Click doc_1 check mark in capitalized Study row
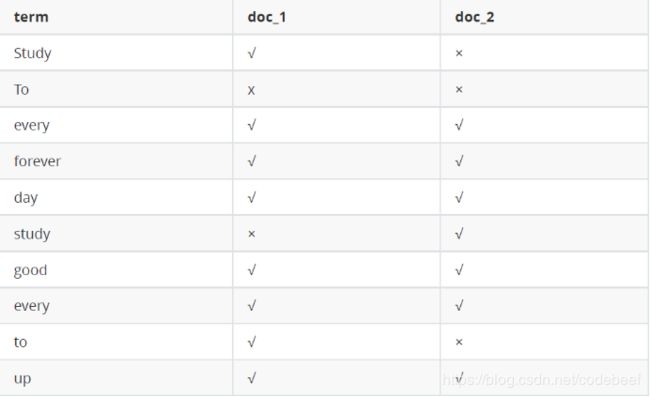The image size is (650, 397). tap(252, 53)
